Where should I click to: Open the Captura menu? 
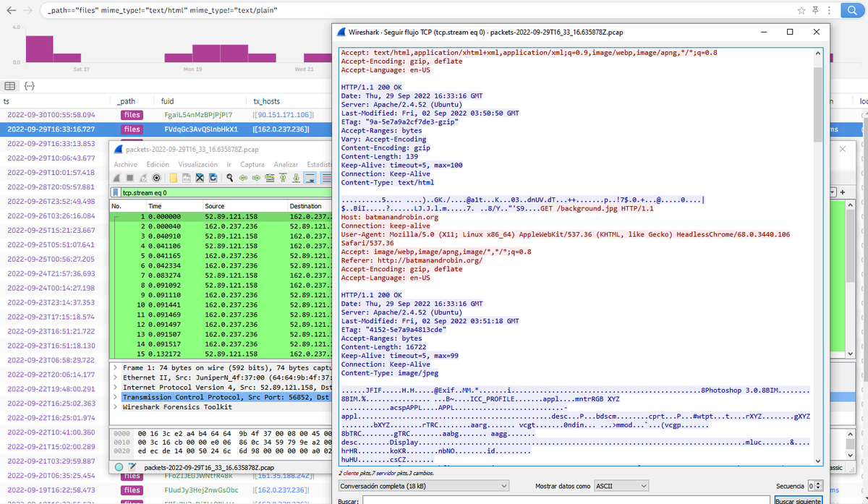coord(252,164)
